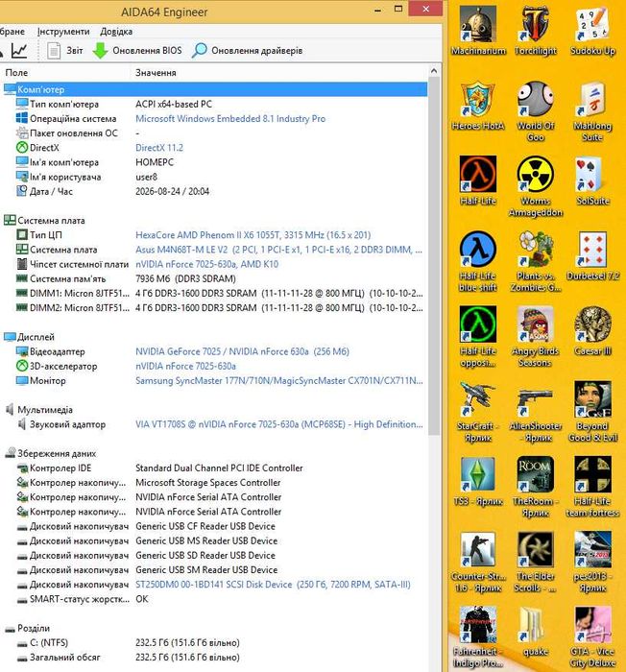Select the Дата / Час row

coord(214,192)
